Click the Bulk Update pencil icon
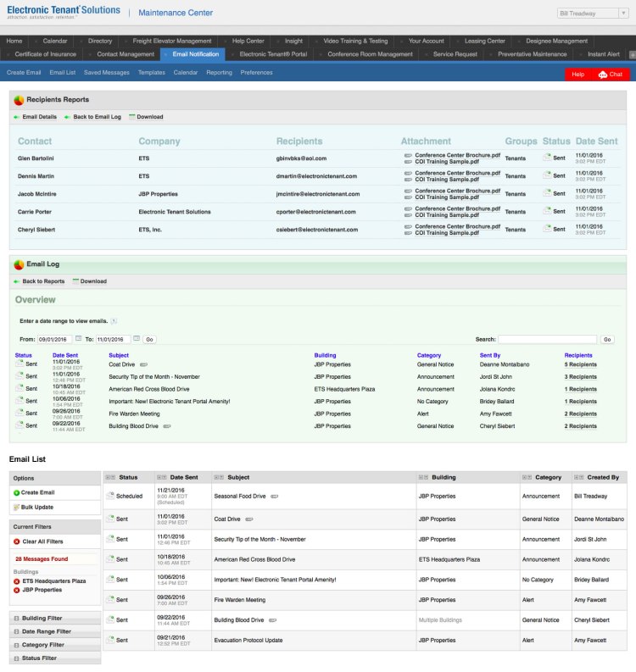This screenshot has height=672, width=636. point(17,507)
